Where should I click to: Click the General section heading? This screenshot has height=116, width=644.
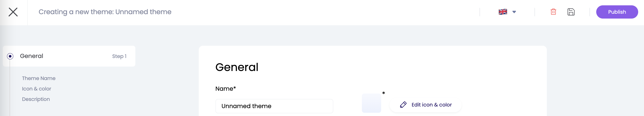pyautogui.click(x=236, y=67)
